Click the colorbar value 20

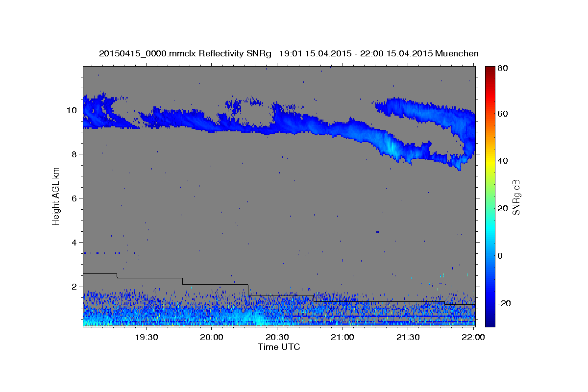click(x=503, y=208)
